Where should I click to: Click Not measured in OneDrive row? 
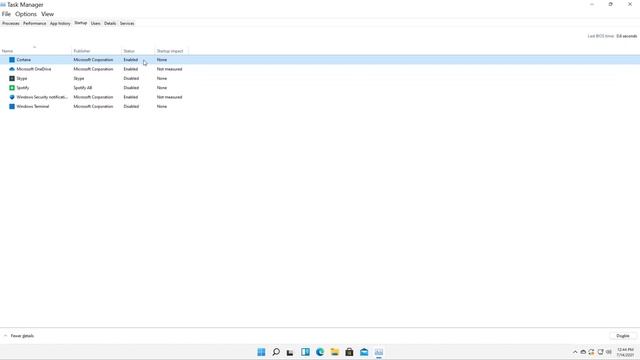point(169,69)
